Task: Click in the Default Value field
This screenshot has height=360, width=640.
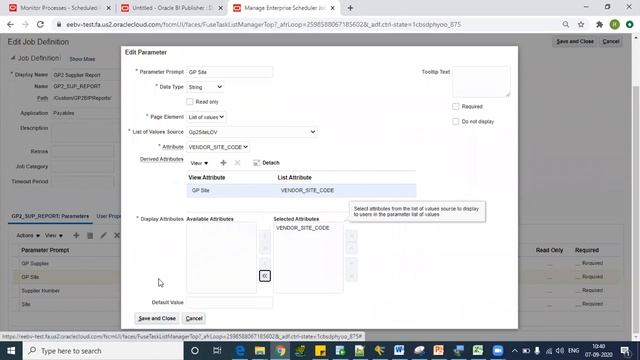Action: pos(229,302)
